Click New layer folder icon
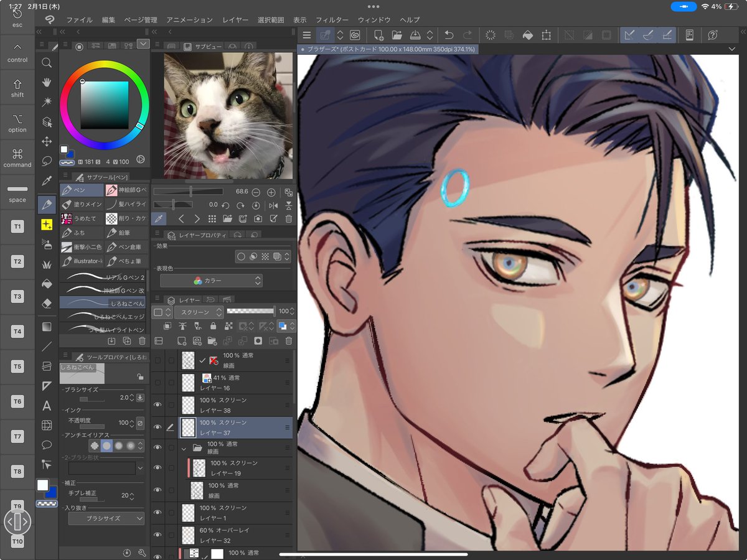The width and height of the screenshot is (747, 560). (212, 341)
